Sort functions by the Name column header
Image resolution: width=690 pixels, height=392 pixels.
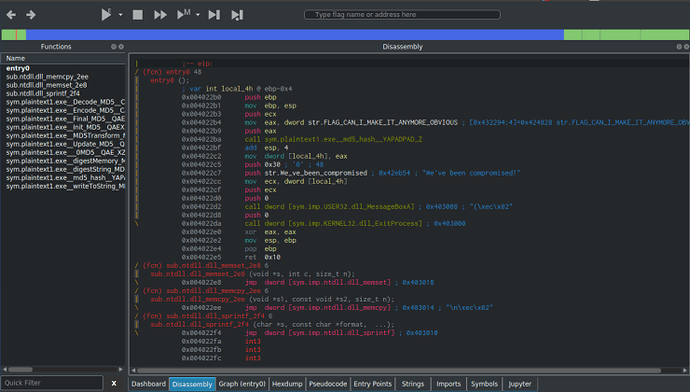click(63, 58)
